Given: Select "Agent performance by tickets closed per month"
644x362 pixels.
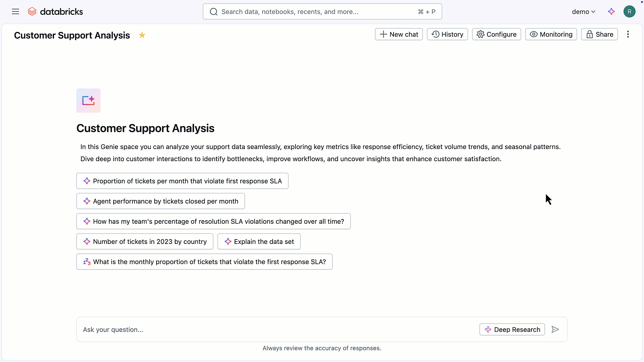Looking at the screenshot, I should (161, 201).
